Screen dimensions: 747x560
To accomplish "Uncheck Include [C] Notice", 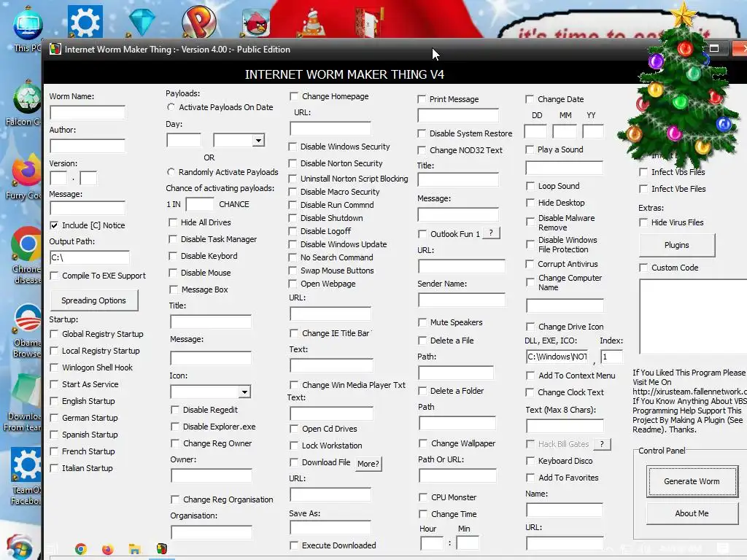I will (x=54, y=225).
